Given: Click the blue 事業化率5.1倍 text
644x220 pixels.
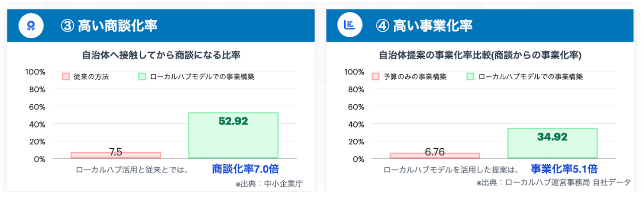Looking at the screenshot, I should (564, 169).
